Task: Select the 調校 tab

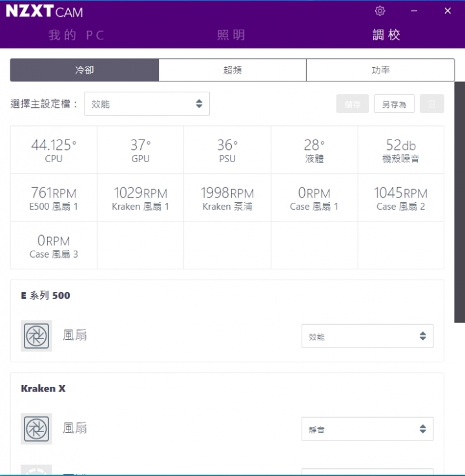Action: (x=386, y=35)
